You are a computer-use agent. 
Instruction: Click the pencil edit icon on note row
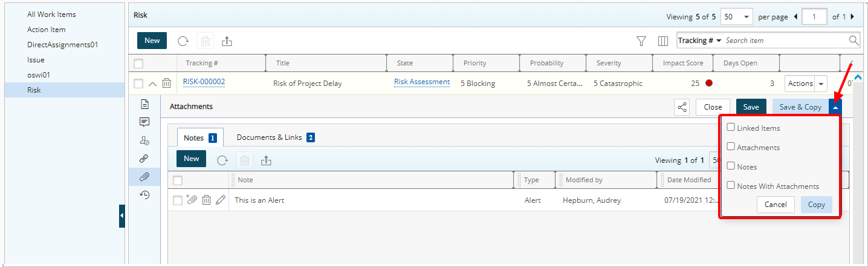pyautogui.click(x=220, y=200)
